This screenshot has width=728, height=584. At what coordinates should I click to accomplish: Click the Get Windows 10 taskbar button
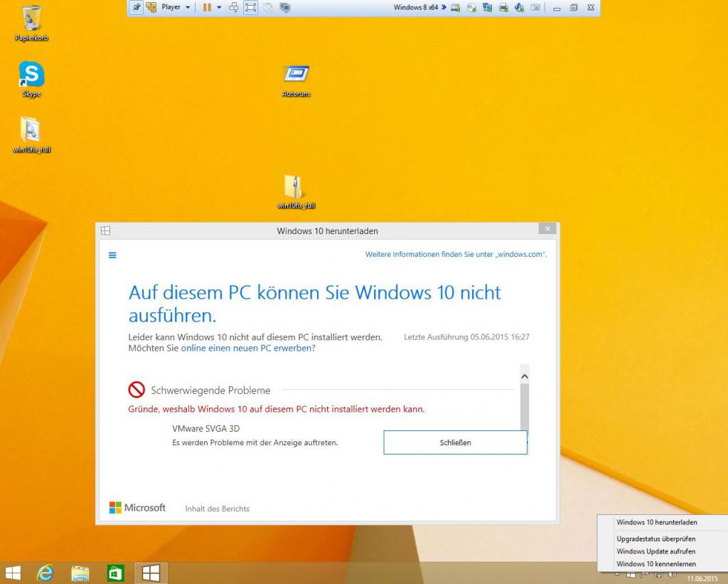click(x=151, y=573)
